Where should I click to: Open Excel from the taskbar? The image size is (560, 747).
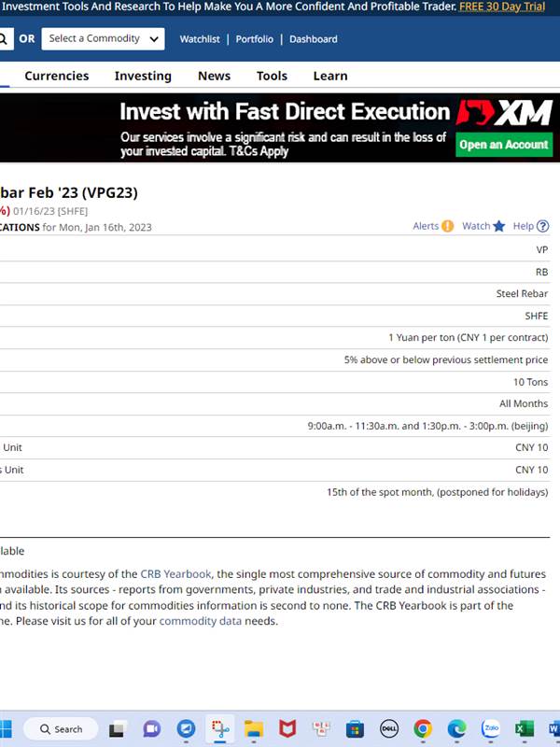pyautogui.click(x=525, y=729)
